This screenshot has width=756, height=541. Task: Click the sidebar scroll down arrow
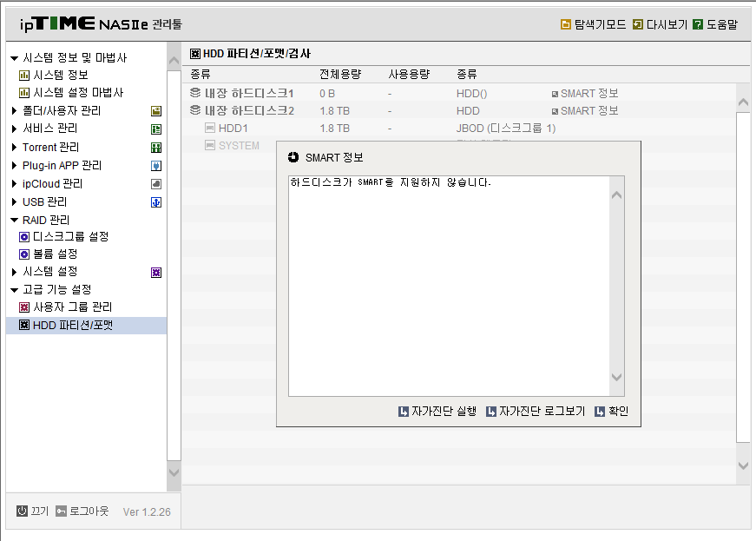(174, 472)
